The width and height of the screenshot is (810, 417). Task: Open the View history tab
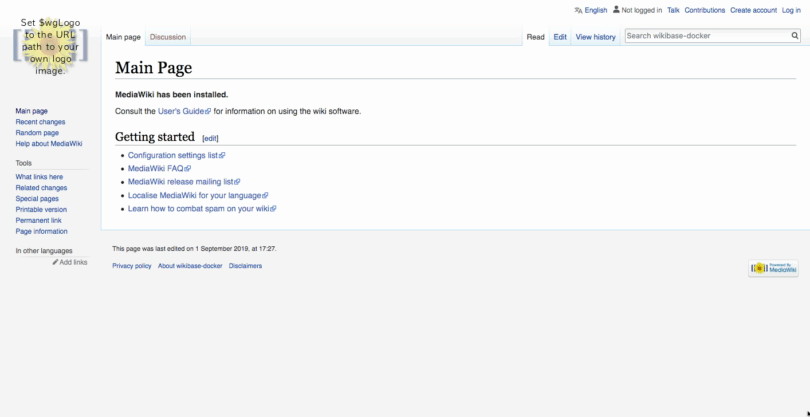click(x=596, y=37)
